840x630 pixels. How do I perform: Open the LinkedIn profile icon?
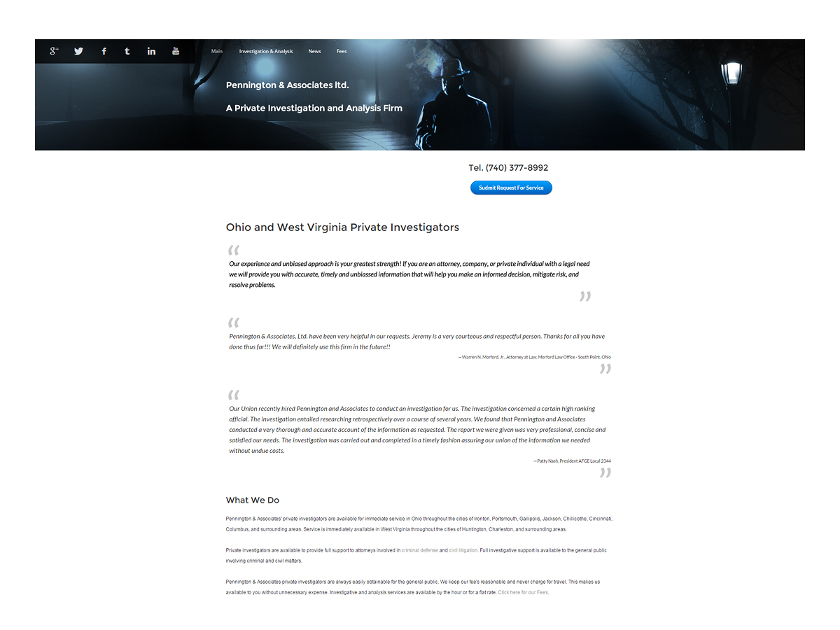click(x=151, y=51)
